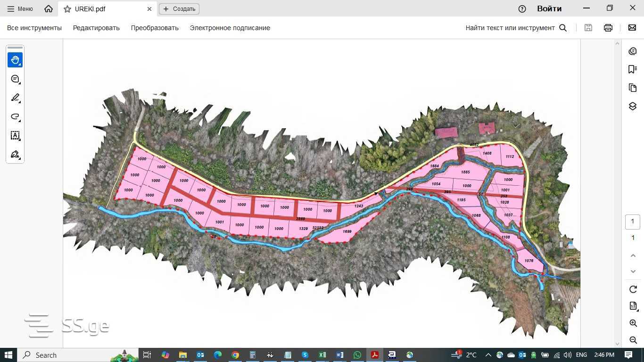Show hidden system tray icons
Screen dimensions: 644x362
click(488, 355)
